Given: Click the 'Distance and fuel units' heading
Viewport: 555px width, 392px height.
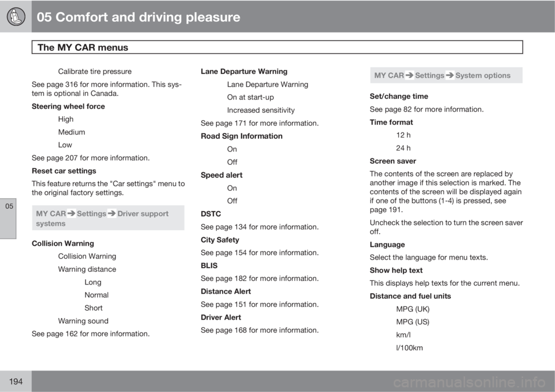Looking at the screenshot, I should point(410,296).
